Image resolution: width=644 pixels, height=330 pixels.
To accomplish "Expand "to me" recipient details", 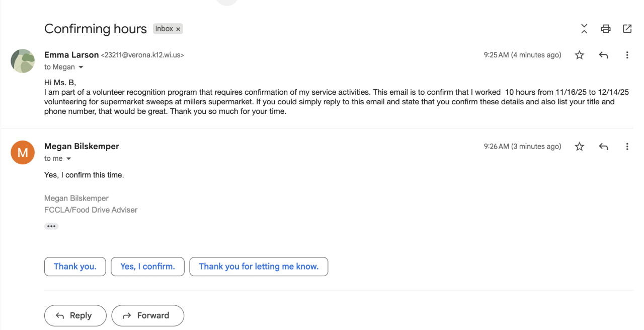I will click(x=68, y=159).
